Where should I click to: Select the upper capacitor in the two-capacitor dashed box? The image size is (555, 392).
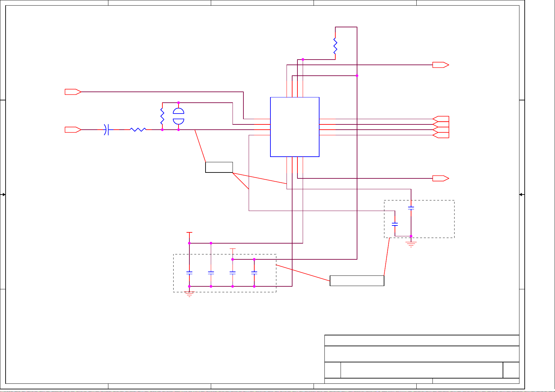pos(411,208)
